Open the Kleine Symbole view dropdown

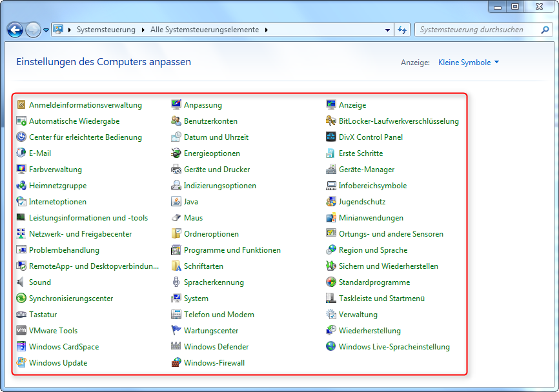coord(469,63)
